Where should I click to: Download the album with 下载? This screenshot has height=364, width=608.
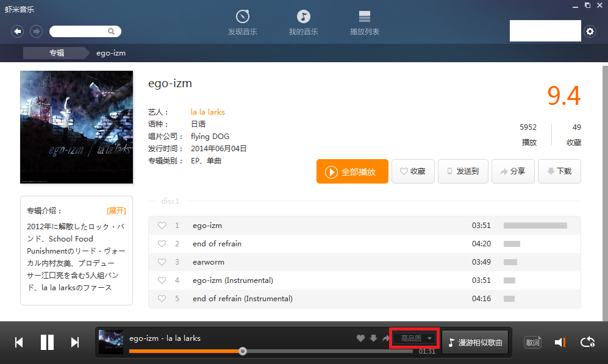coord(559,171)
